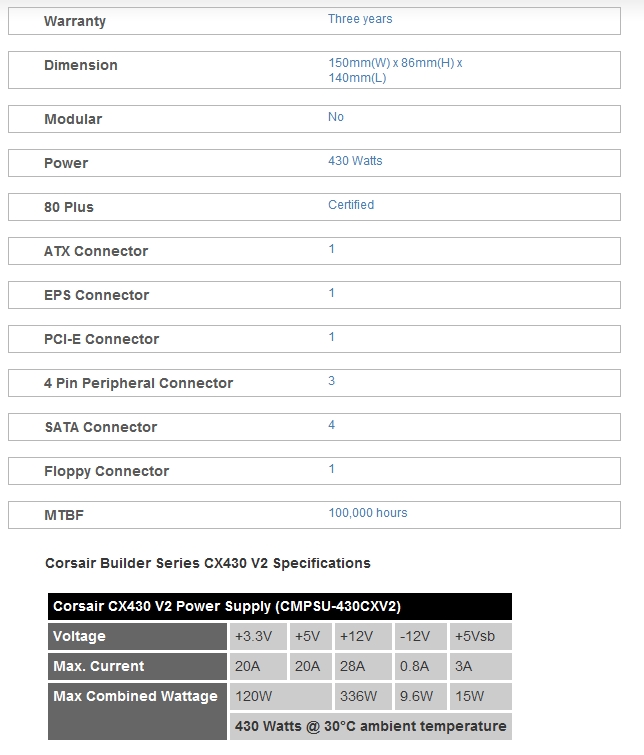Select the '+3.3V' voltage cell
Screen dimensions: 644x755
[258, 637]
